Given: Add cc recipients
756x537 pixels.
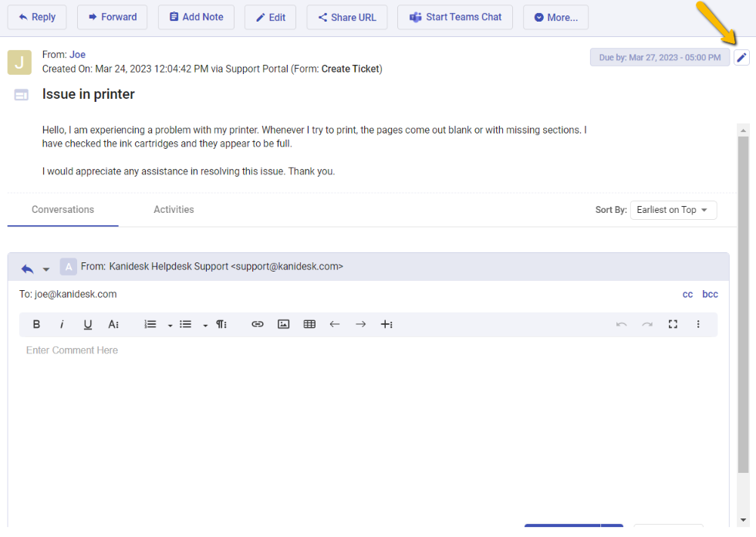Looking at the screenshot, I should [687, 294].
